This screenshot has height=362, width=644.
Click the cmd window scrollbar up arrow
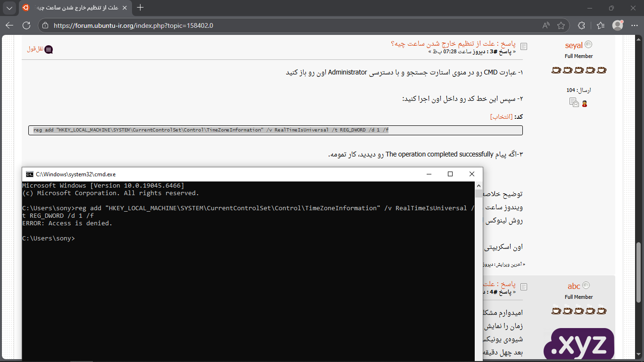[x=479, y=185]
